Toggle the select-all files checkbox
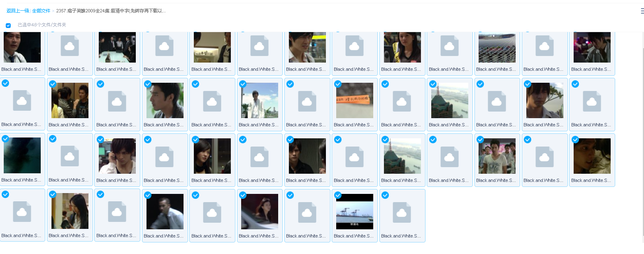Image resolution: width=644 pixels, height=254 pixels. click(x=8, y=26)
